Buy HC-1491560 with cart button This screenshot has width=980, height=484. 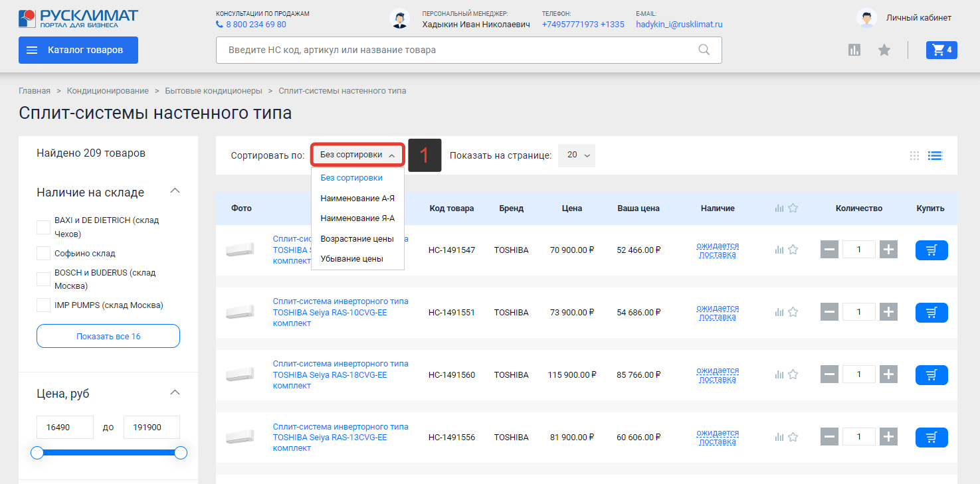coord(931,374)
